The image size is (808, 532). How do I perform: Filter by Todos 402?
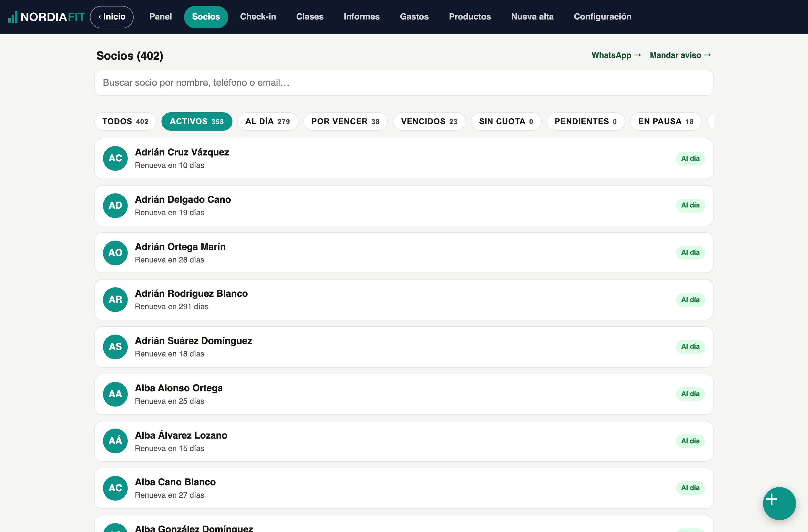coord(125,121)
